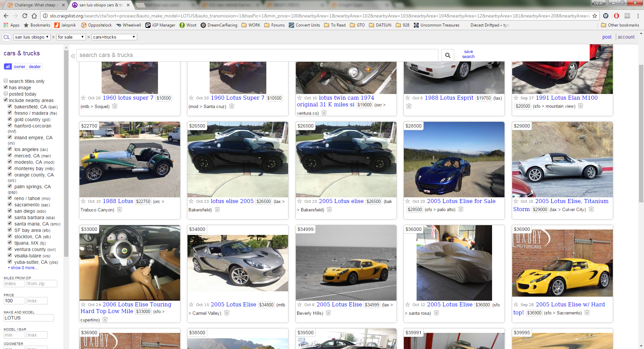Open the Oppositelock bookmark
This screenshot has height=349, width=644.
pyautogui.click(x=96, y=25)
